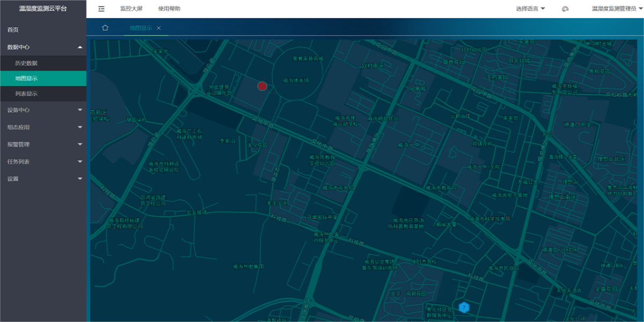Toggle the sidebar collapse hamburger icon
This screenshot has height=322, width=644.
101,9
